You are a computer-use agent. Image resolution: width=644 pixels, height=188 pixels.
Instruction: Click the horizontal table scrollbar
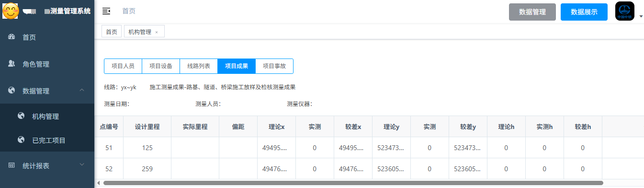coord(353,183)
